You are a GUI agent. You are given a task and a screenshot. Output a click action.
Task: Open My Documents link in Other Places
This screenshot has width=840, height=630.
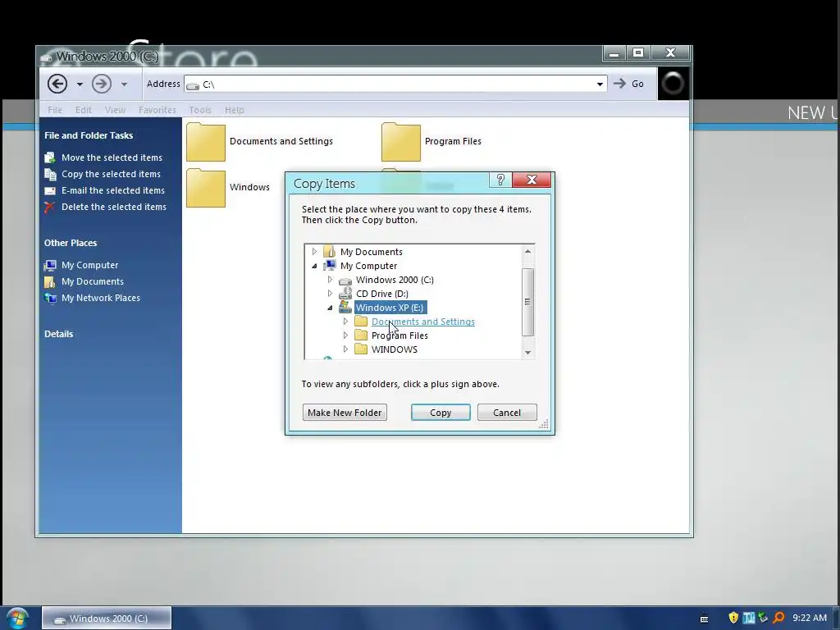(x=93, y=282)
